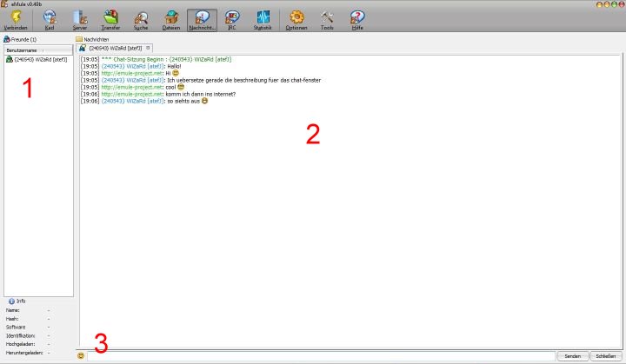
Task: Click into the chat message input field
Action: (320, 355)
